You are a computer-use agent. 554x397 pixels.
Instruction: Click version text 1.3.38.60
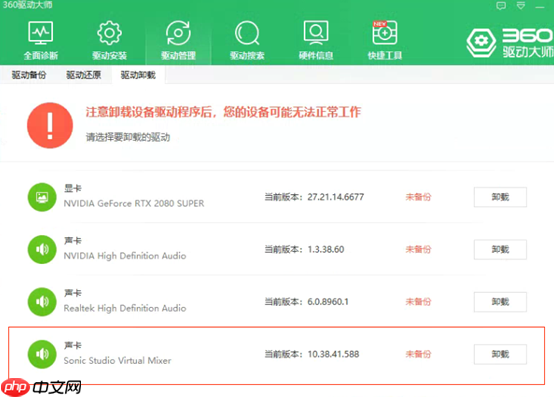[326, 249]
